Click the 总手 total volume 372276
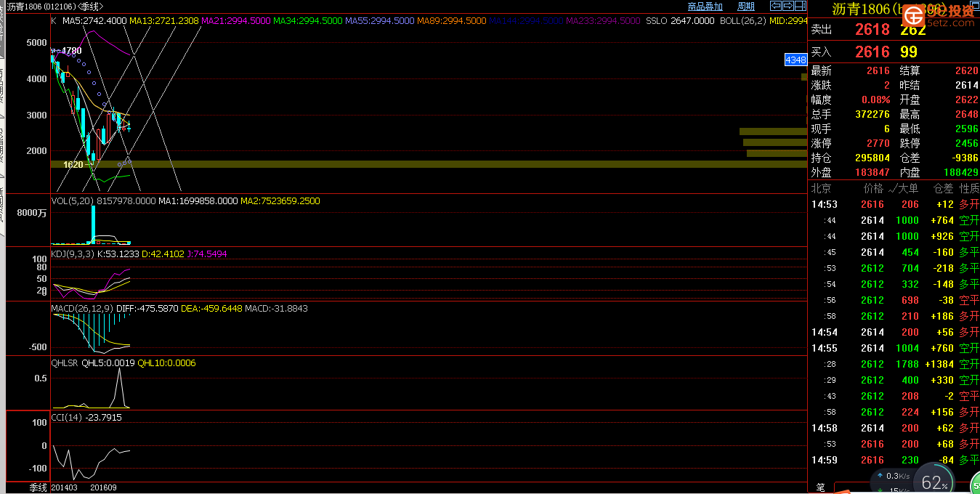Image resolution: width=980 pixels, height=494 pixels. [x=872, y=114]
